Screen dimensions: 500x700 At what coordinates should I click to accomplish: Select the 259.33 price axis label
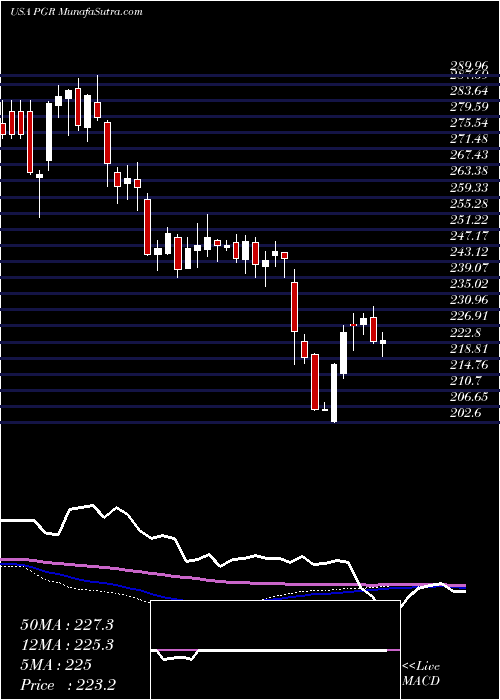point(468,188)
